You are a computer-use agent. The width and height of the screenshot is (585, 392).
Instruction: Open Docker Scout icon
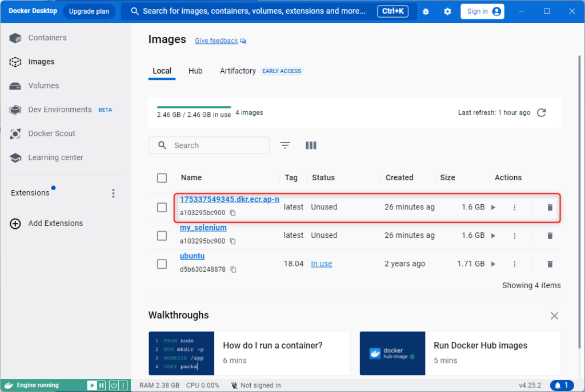click(15, 134)
